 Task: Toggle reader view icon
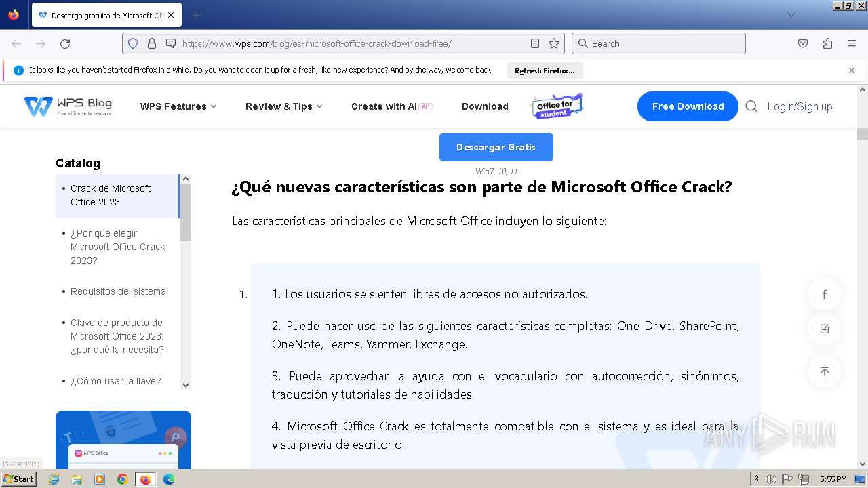535,43
